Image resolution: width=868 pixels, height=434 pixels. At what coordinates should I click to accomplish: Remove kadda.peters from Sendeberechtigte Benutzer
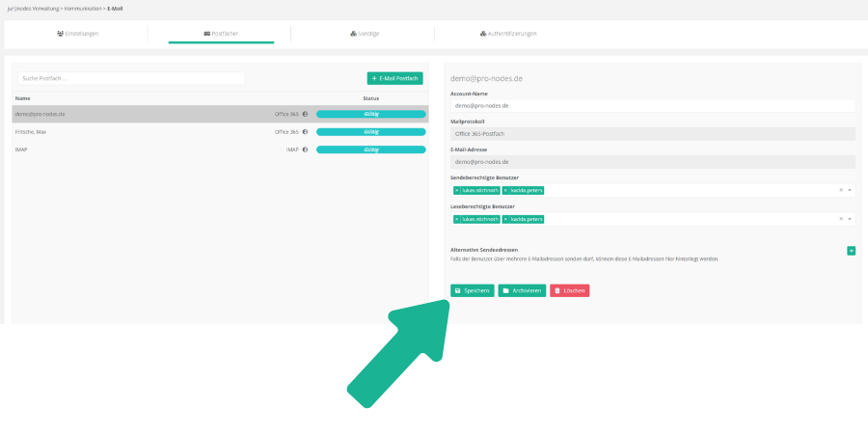pyautogui.click(x=505, y=191)
